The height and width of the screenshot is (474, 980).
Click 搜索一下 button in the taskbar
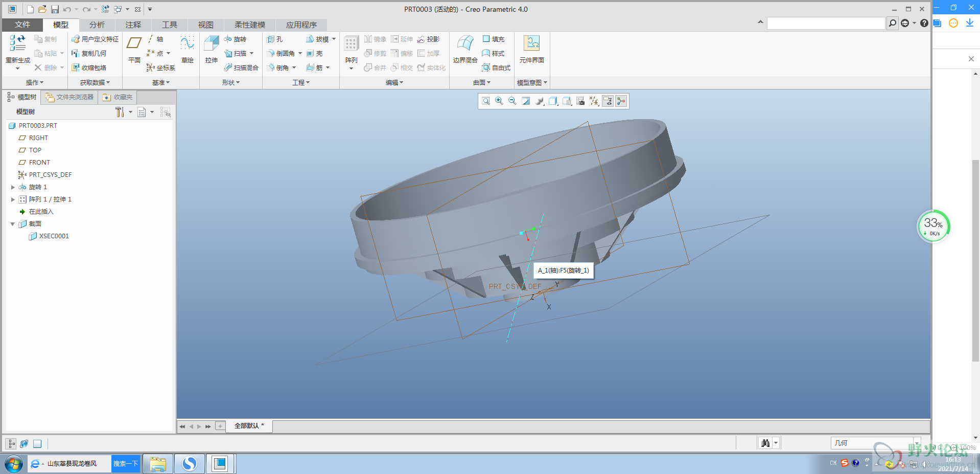click(x=126, y=464)
